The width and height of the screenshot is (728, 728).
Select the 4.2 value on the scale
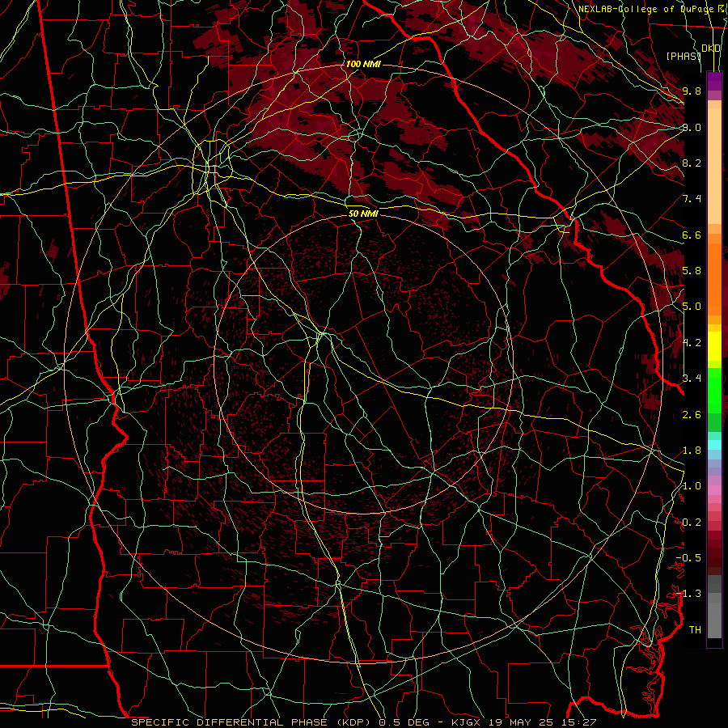[x=692, y=343]
